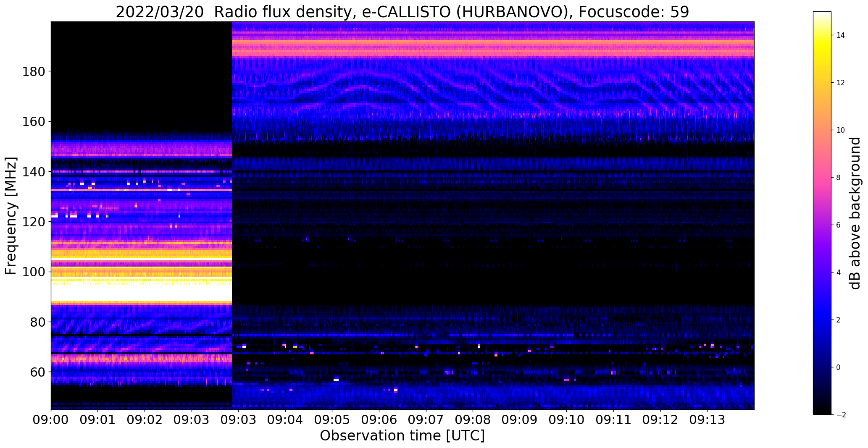The height and width of the screenshot is (448, 868).
Task: Click the 09:02 time tick label
Action: [x=145, y=420]
